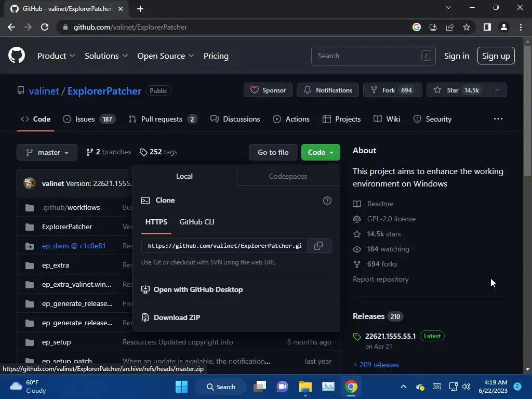The height and width of the screenshot is (399, 532).
Task: Click the share page icon in address bar
Action: pyautogui.click(x=450, y=27)
